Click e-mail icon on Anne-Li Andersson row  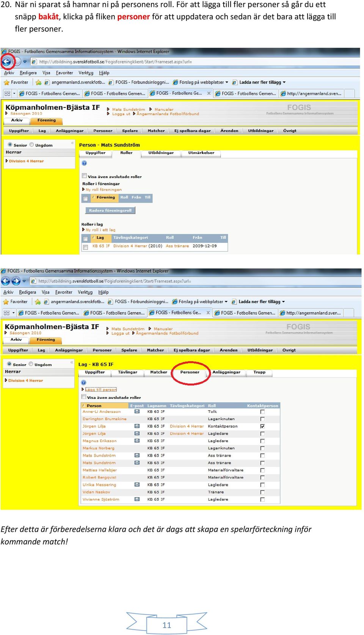tap(137, 411)
